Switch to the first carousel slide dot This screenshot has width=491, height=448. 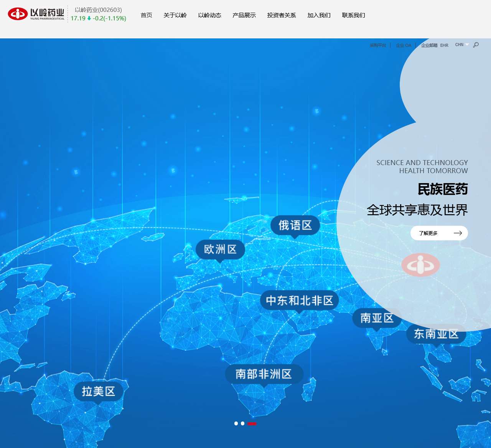(x=236, y=423)
